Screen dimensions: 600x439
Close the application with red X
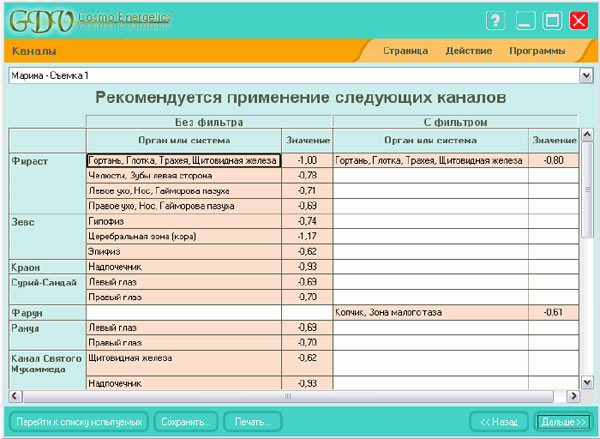[579, 20]
